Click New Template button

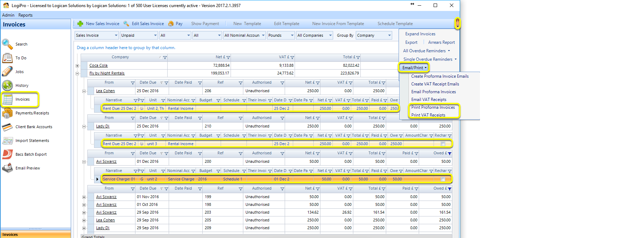click(247, 24)
